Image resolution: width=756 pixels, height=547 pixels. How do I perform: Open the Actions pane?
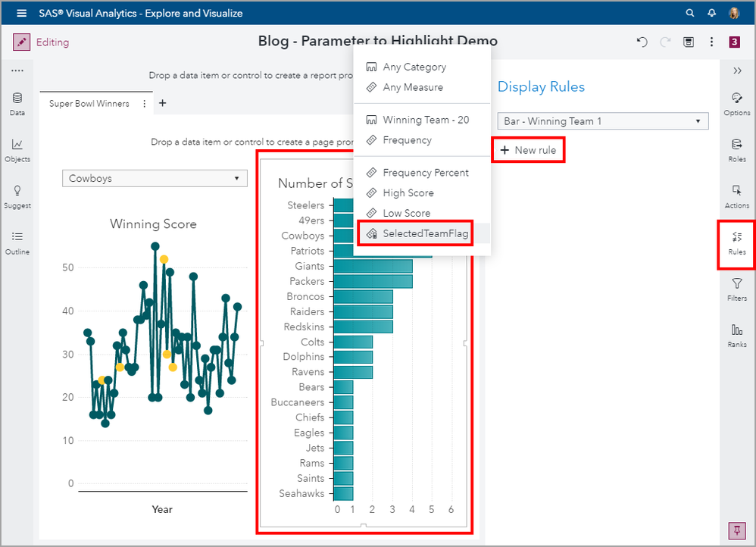[736, 196]
